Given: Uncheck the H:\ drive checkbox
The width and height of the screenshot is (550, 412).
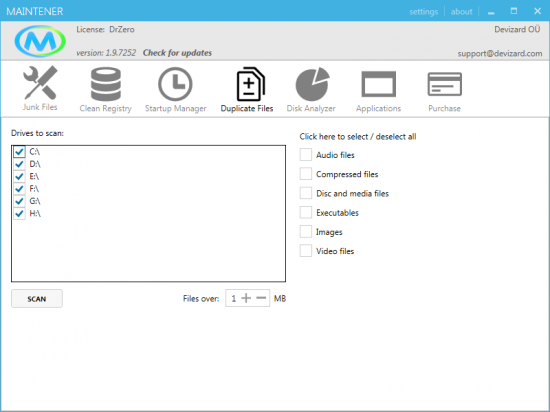Looking at the screenshot, I should coord(19,214).
